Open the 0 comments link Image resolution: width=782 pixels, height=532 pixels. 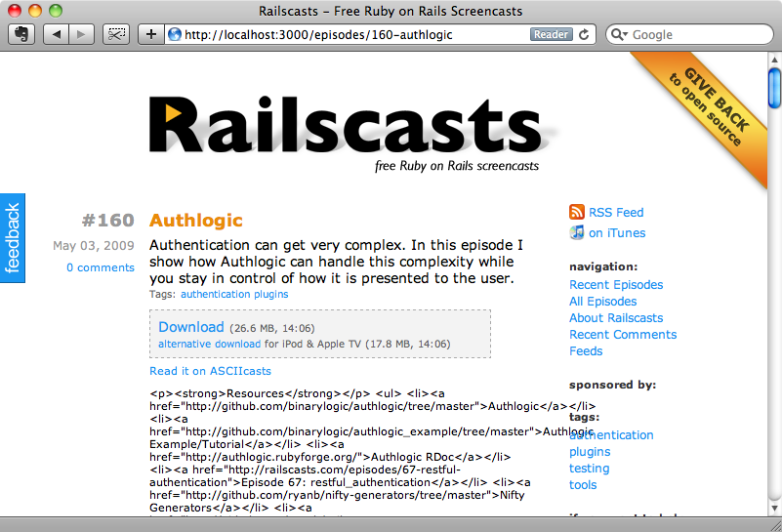(x=101, y=267)
